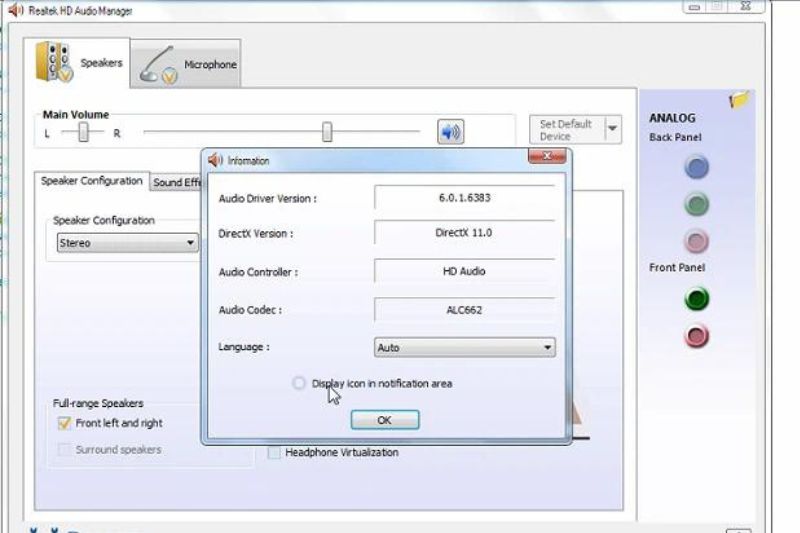Click the Back Panel label

(675, 137)
